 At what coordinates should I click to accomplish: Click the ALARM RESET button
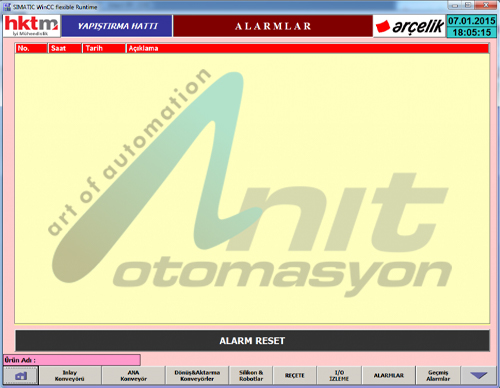point(252,341)
